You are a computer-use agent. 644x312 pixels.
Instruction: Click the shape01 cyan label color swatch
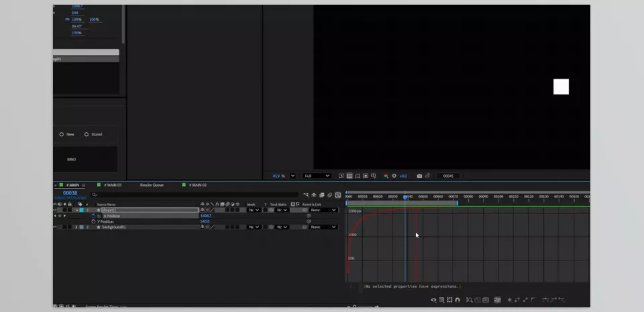[x=81, y=210]
